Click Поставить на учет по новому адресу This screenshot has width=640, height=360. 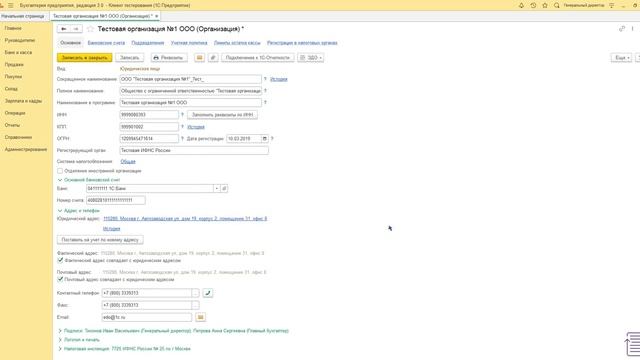(100, 240)
